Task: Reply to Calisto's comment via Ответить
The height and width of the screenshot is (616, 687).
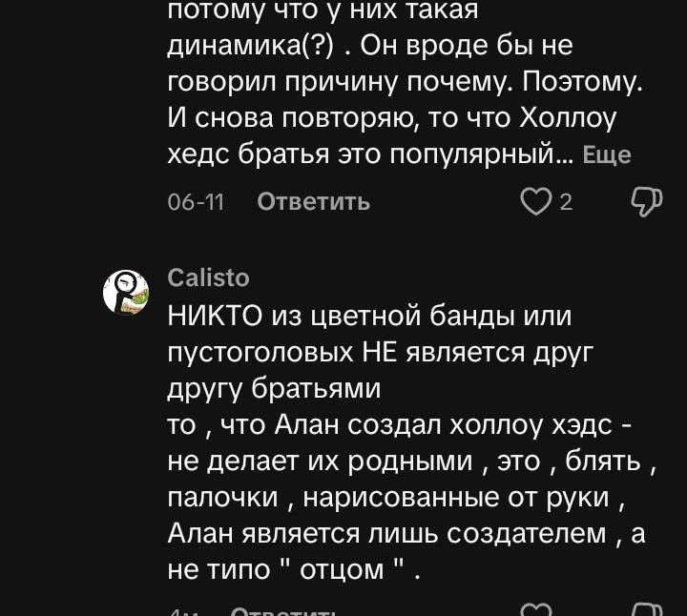Action: (x=283, y=611)
